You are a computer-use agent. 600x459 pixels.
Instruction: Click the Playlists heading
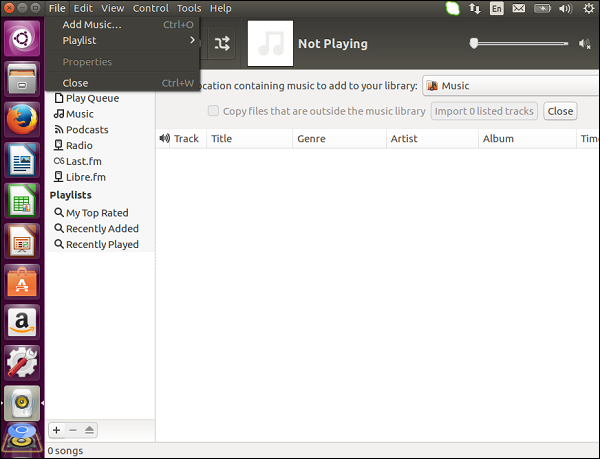click(71, 195)
